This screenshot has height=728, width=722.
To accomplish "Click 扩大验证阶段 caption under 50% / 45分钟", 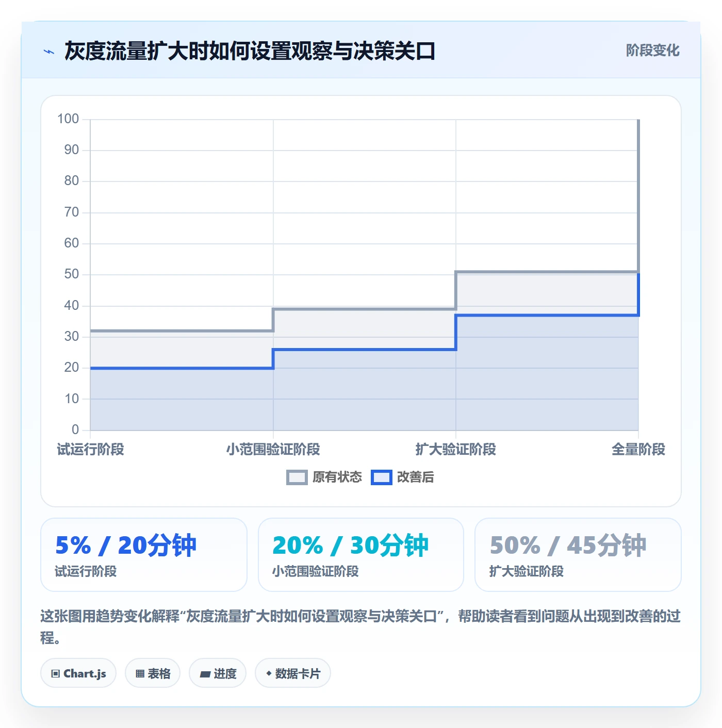I will click(527, 571).
